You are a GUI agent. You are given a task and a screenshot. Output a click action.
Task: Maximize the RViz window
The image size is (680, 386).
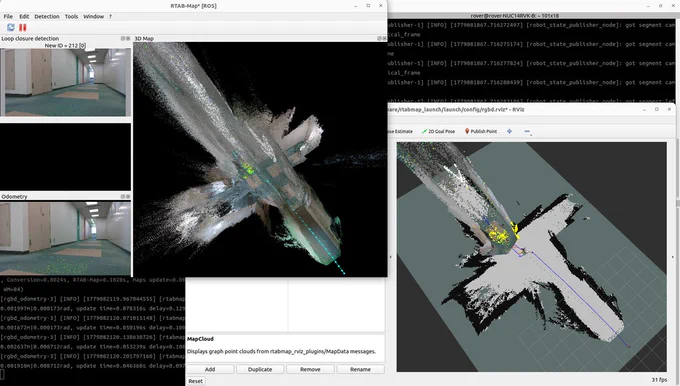click(657, 109)
